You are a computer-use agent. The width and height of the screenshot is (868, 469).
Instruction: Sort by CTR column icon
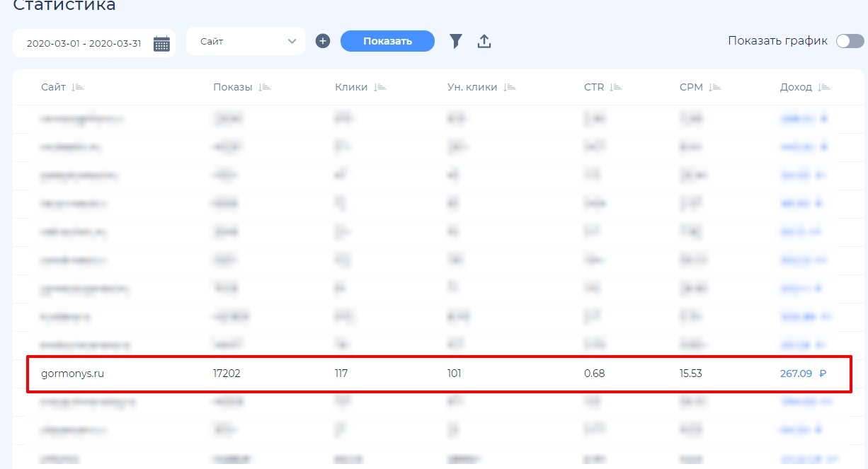click(616, 87)
